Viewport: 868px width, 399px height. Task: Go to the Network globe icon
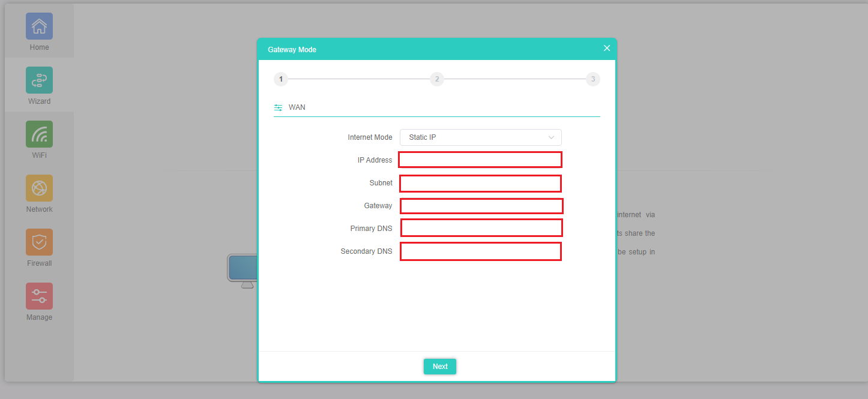39,188
